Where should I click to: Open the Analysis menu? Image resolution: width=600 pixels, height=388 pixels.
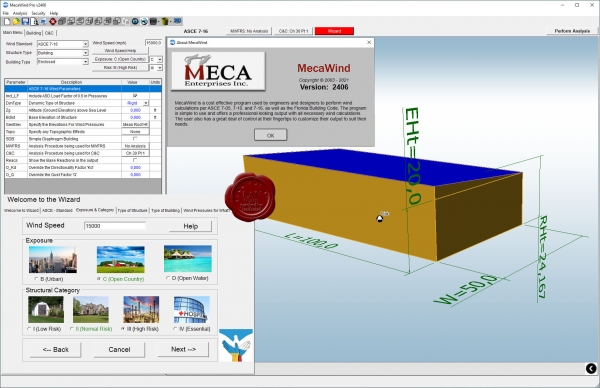click(20, 13)
